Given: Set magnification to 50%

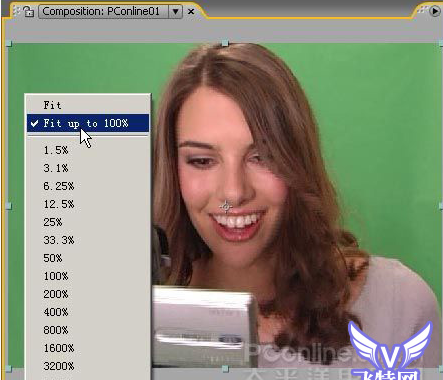Looking at the screenshot, I should click(88, 258).
